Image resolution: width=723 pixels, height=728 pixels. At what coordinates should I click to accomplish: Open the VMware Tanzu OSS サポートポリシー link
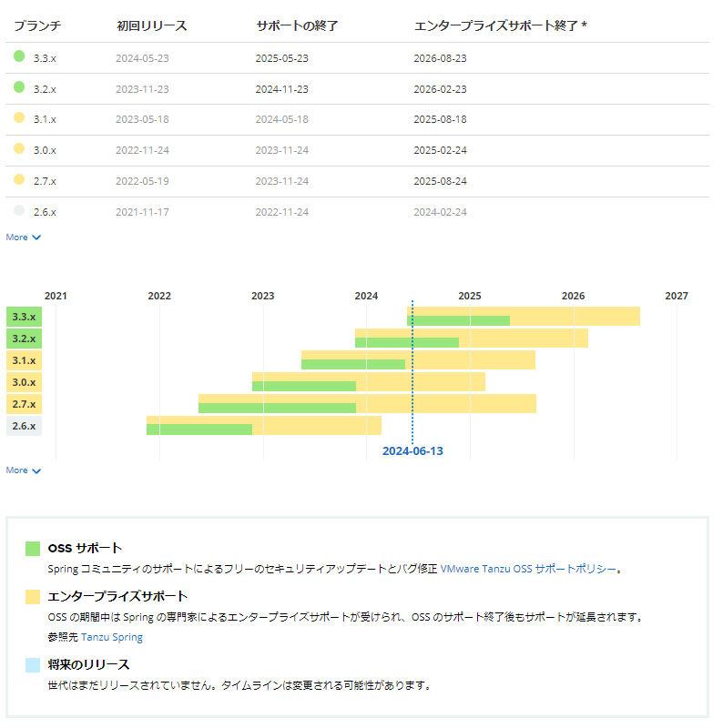pos(528,569)
